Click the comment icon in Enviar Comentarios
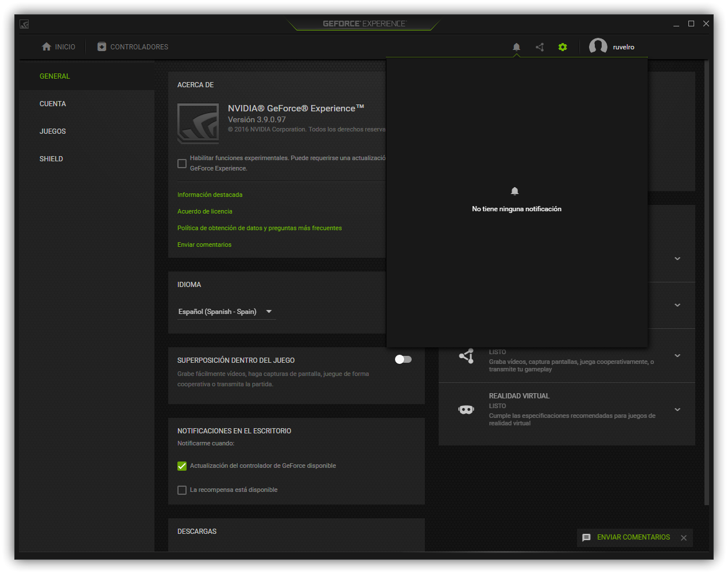The width and height of the screenshot is (728, 574). (x=586, y=538)
